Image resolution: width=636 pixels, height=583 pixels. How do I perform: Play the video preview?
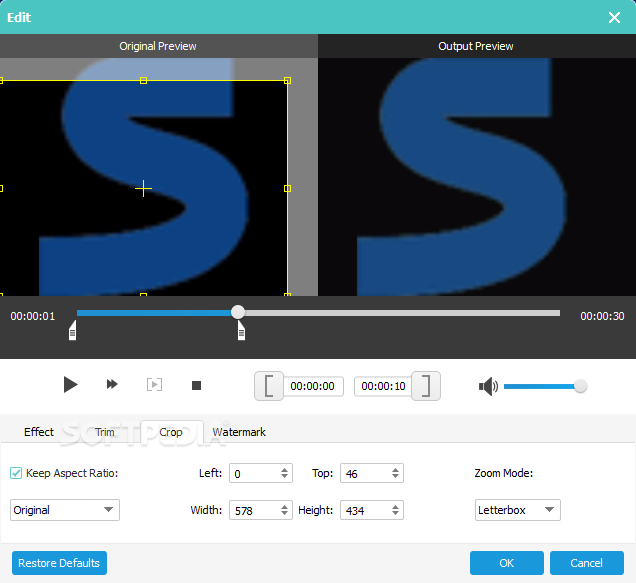click(x=70, y=385)
